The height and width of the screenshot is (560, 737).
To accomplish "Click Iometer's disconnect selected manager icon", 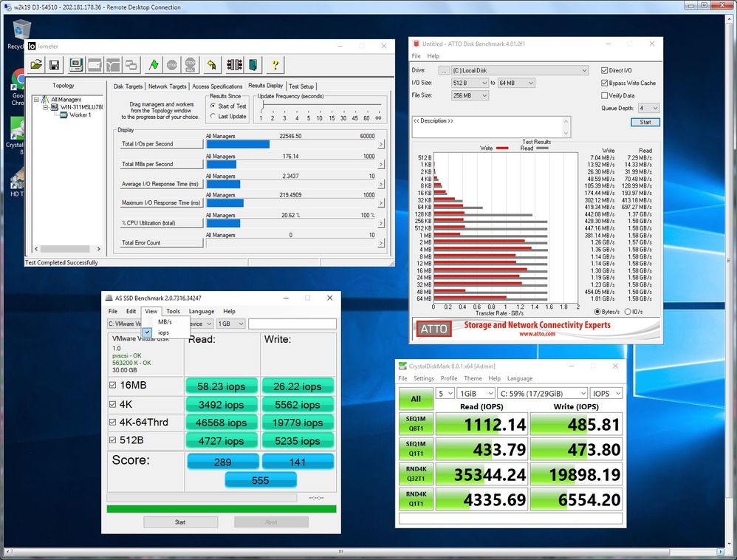I will tap(235, 65).
